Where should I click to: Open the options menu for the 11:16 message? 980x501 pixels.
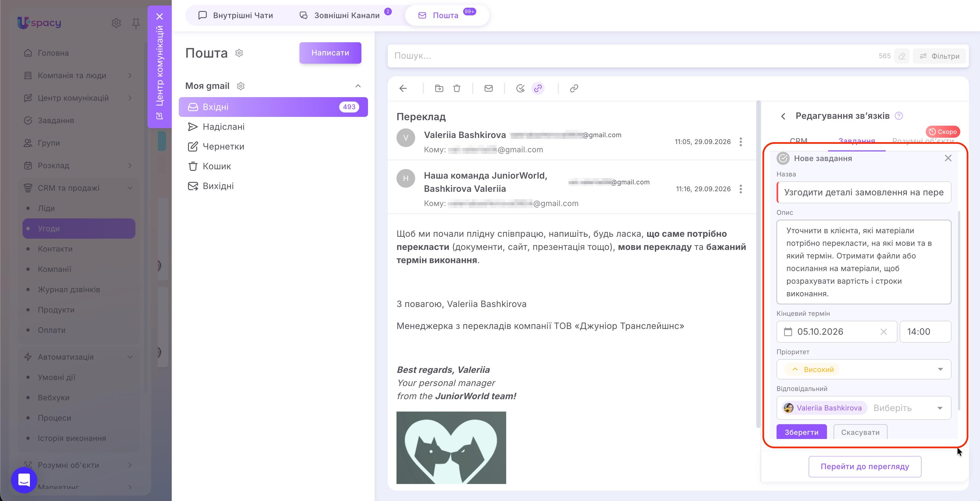click(740, 189)
